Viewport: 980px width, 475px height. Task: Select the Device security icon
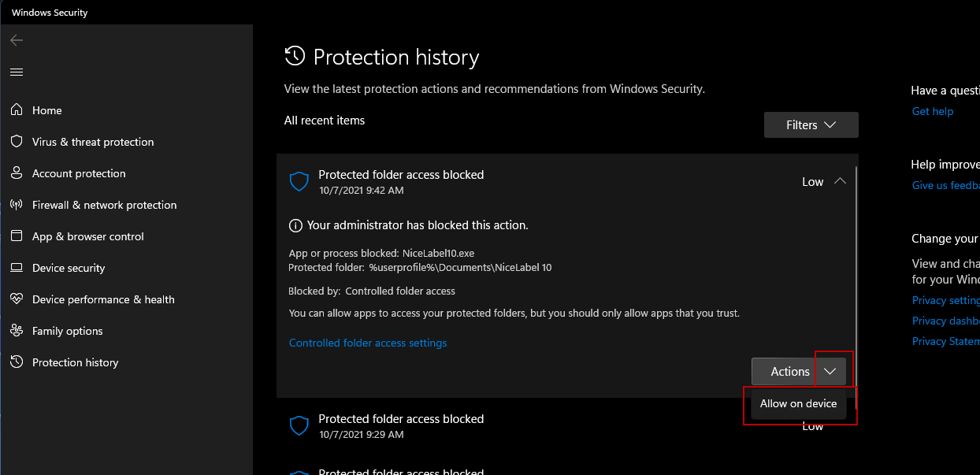[17, 268]
